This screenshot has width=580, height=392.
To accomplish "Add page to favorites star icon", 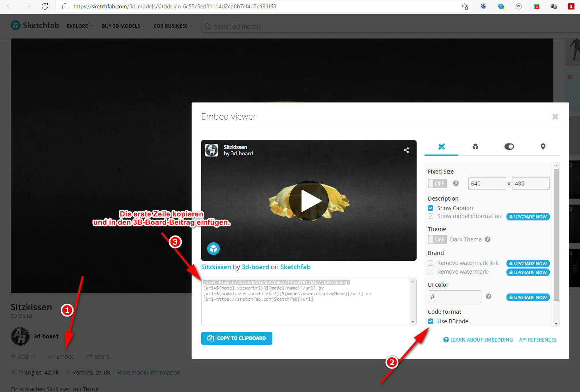I will pos(465,6).
